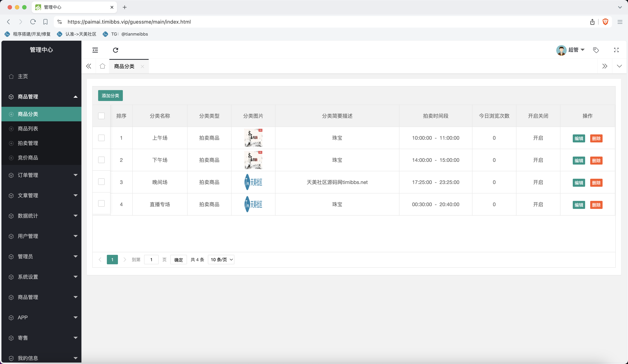Click the page number input in the pagination bar
This screenshot has width=628, height=364.
tap(151, 260)
